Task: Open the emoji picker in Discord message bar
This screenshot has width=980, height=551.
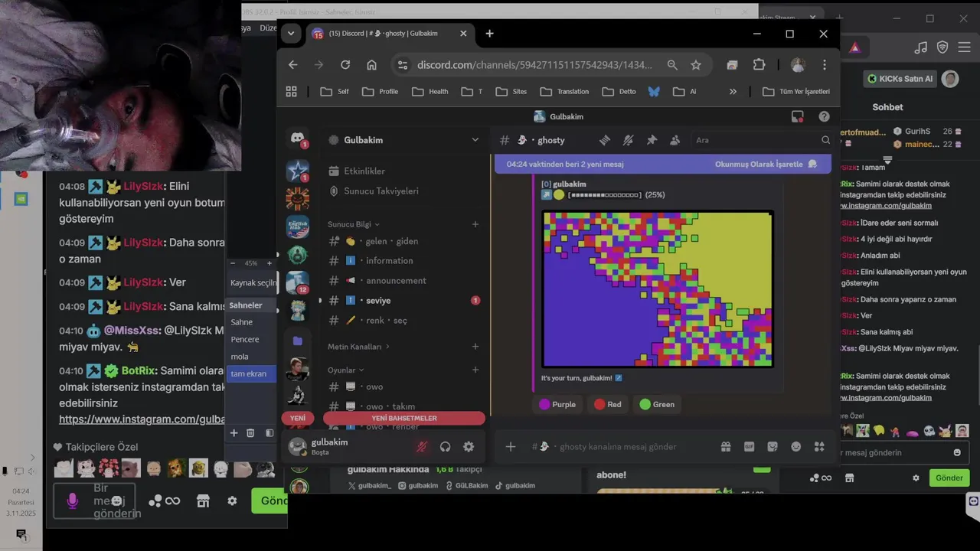Action: [x=796, y=447]
